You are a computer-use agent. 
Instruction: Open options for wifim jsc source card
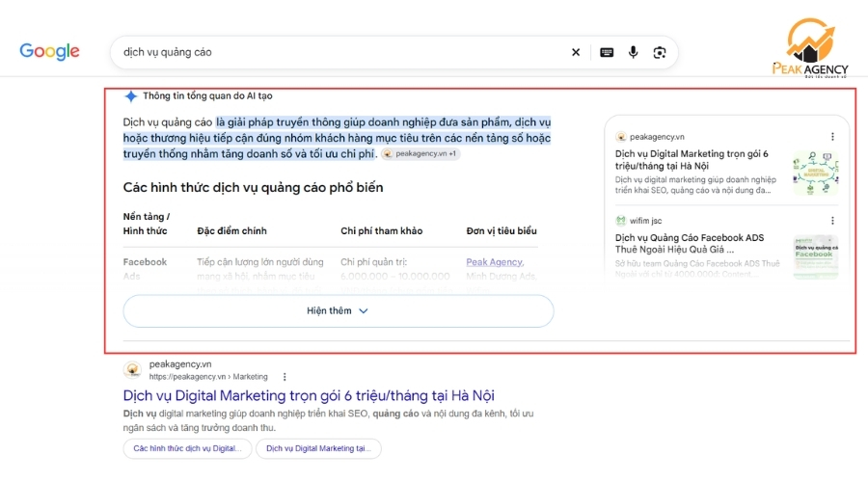832,221
